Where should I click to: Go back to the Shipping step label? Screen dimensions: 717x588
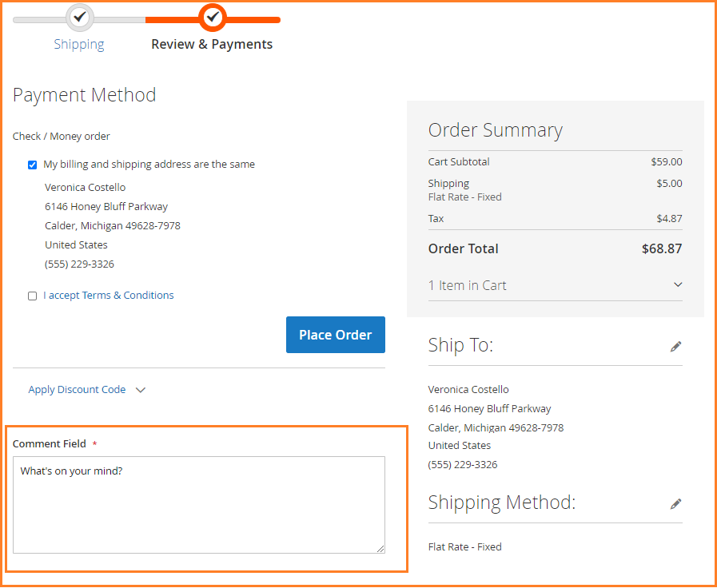click(79, 45)
